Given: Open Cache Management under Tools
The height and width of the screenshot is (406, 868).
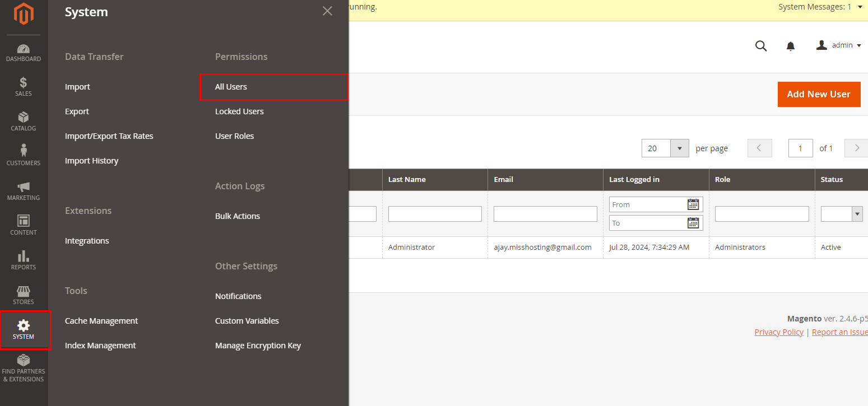Looking at the screenshot, I should (101, 320).
